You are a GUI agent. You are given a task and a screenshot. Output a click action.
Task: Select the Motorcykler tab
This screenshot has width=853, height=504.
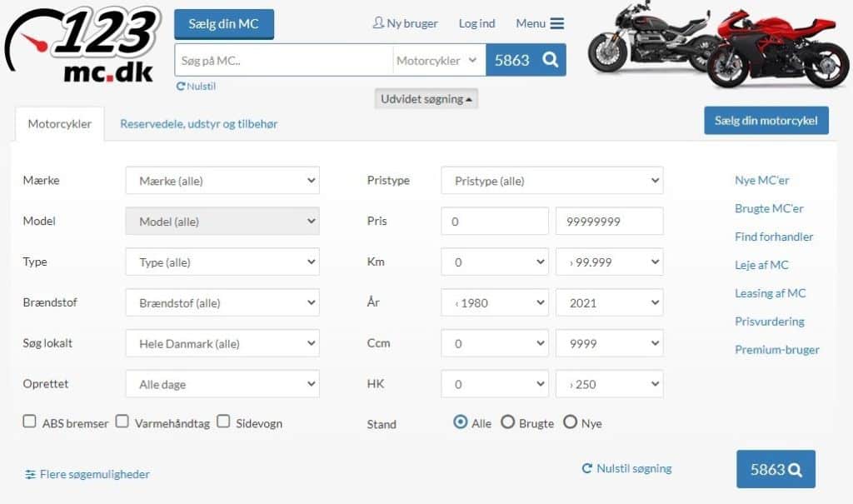pos(60,123)
